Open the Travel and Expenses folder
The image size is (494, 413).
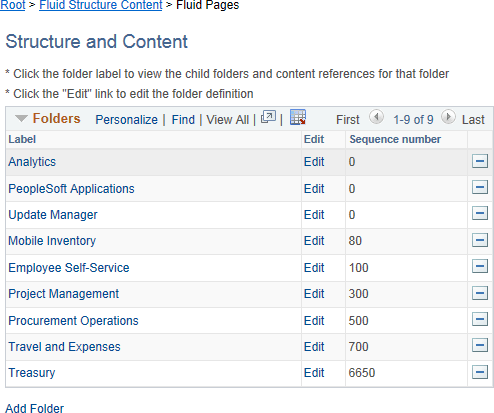point(64,347)
